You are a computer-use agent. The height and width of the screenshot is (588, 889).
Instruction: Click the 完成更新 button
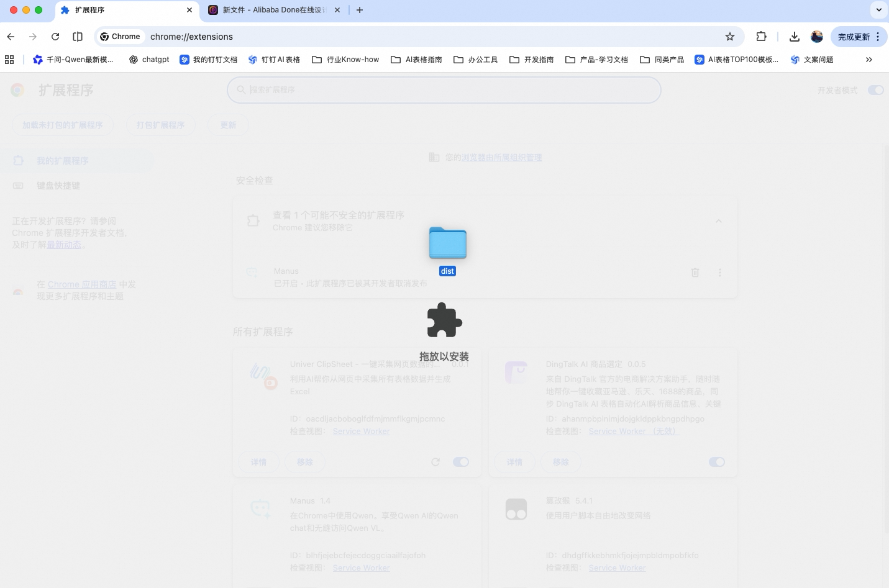(x=854, y=37)
